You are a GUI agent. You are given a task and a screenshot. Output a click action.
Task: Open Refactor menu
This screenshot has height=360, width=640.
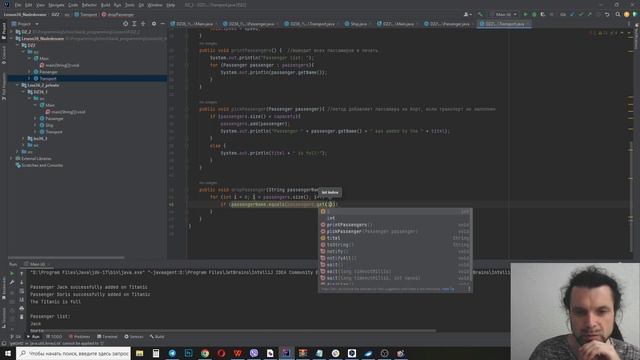click(89, 5)
